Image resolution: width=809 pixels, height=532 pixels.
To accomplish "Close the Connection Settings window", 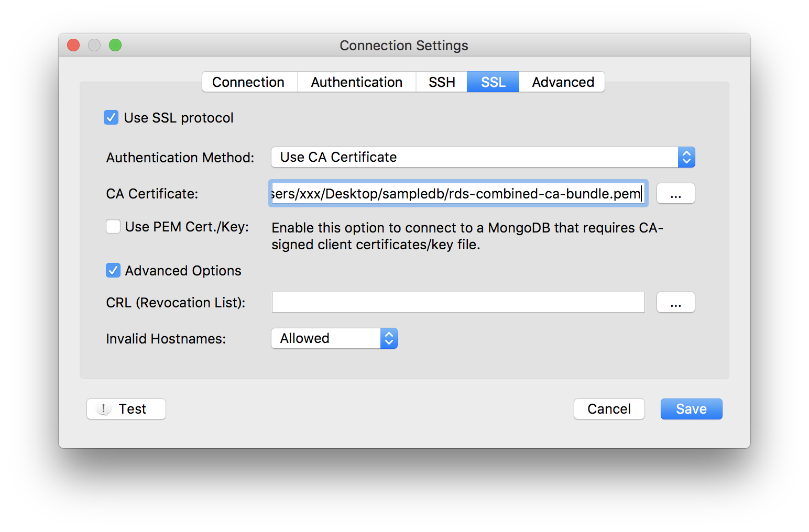I will click(73, 46).
